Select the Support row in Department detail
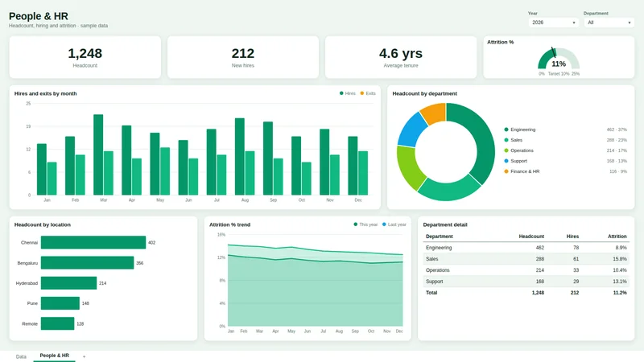The height and width of the screenshot is (362, 644). pyautogui.click(x=526, y=282)
